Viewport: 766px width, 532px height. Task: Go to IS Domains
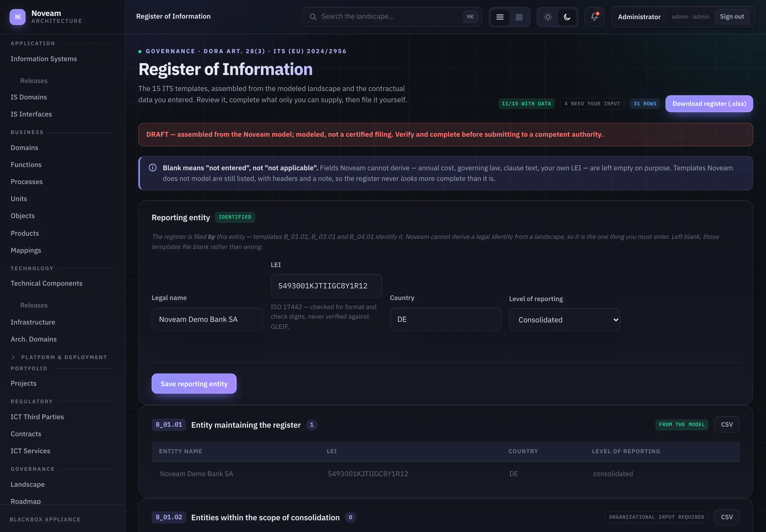point(29,97)
